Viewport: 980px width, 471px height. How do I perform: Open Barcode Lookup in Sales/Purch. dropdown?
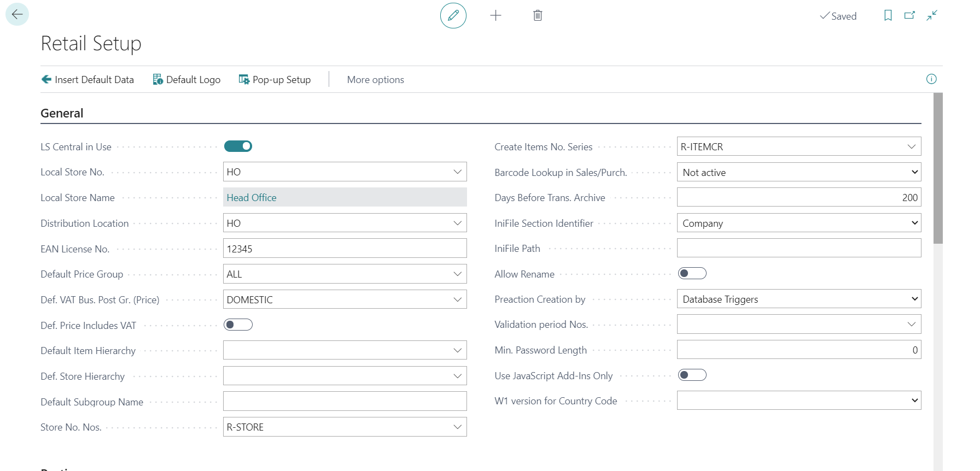[x=914, y=172]
